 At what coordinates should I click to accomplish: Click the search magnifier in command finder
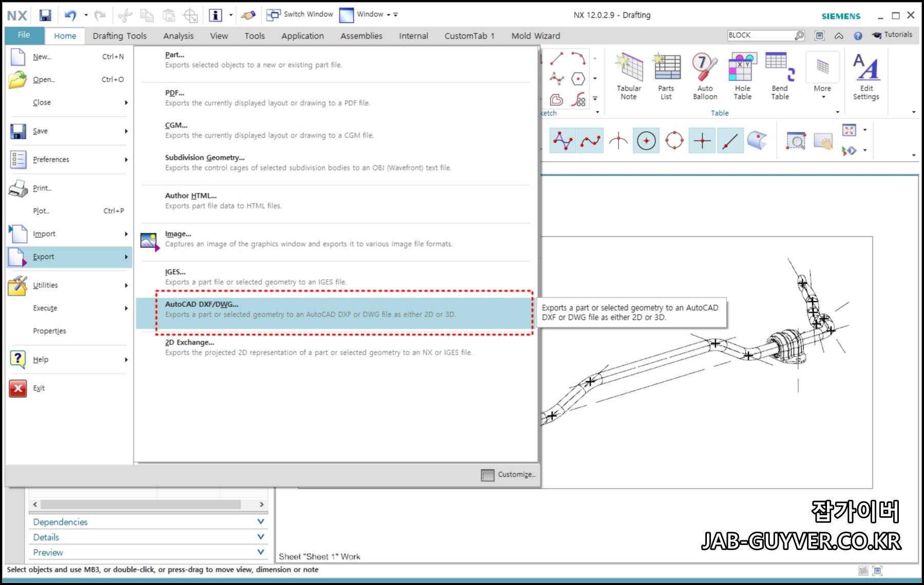[x=799, y=35]
